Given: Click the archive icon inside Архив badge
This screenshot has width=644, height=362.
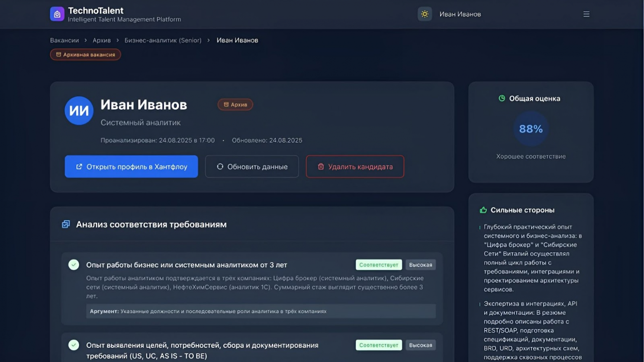Looking at the screenshot, I should [225, 104].
